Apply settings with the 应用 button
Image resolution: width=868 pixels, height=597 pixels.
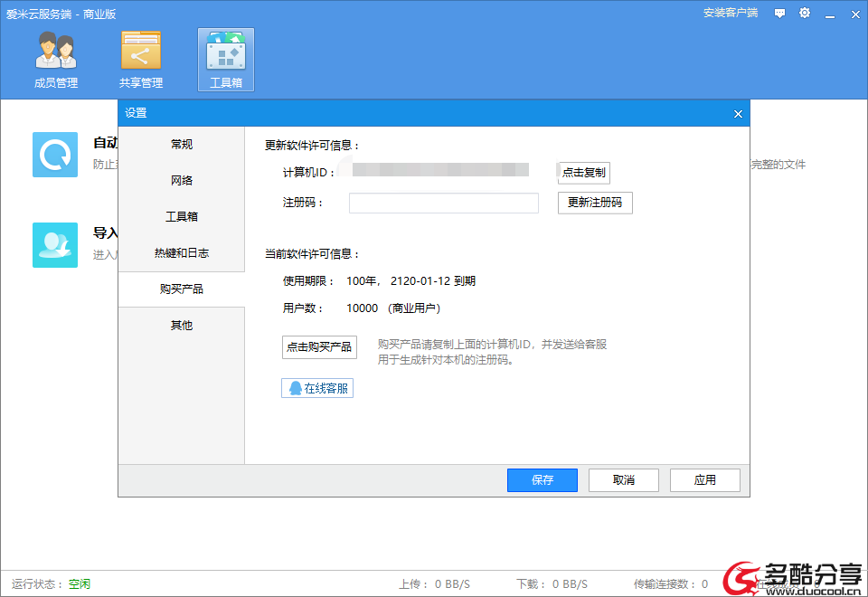tap(705, 480)
